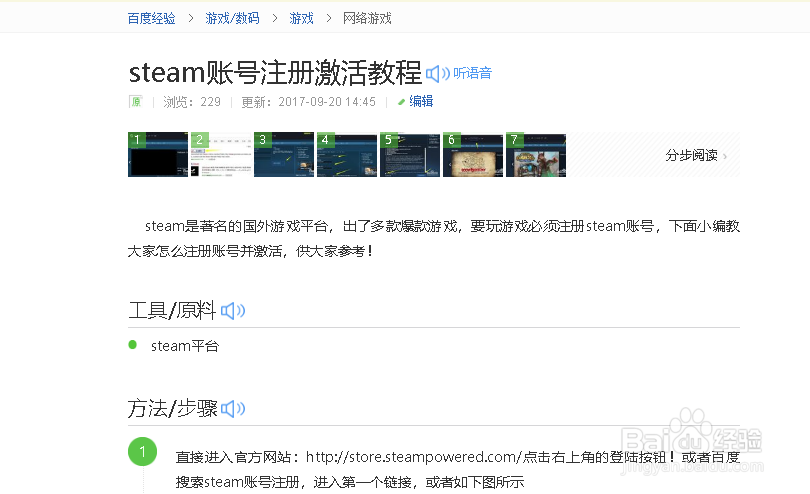Play title audio via speaker icon
This screenshot has width=810, height=494.
tap(438, 74)
